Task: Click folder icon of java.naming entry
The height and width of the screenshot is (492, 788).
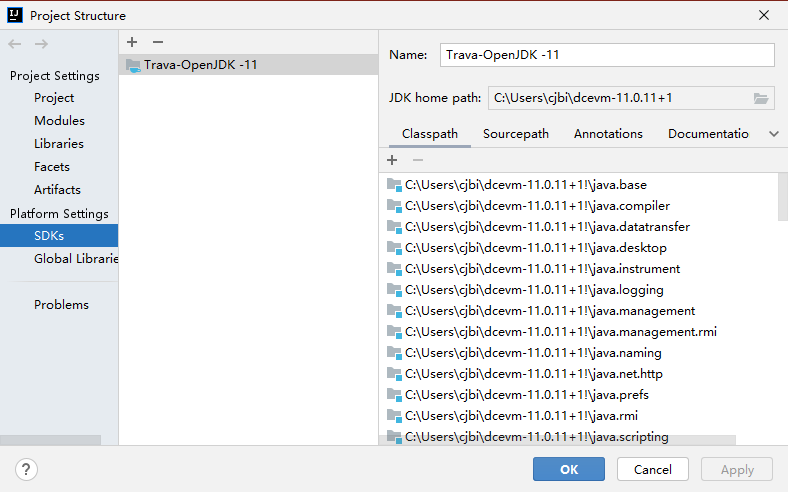Action: point(395,353)
